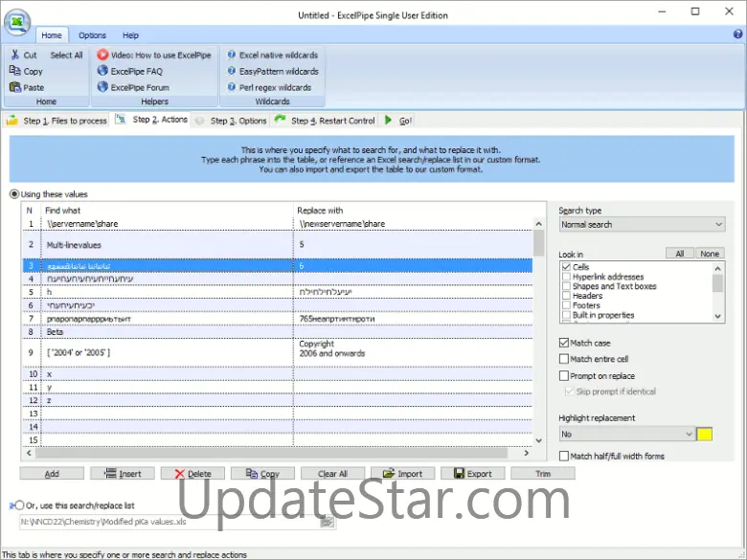Click the Copy button below the table
This screenshot has height=560, width=747.
point(262,473)
